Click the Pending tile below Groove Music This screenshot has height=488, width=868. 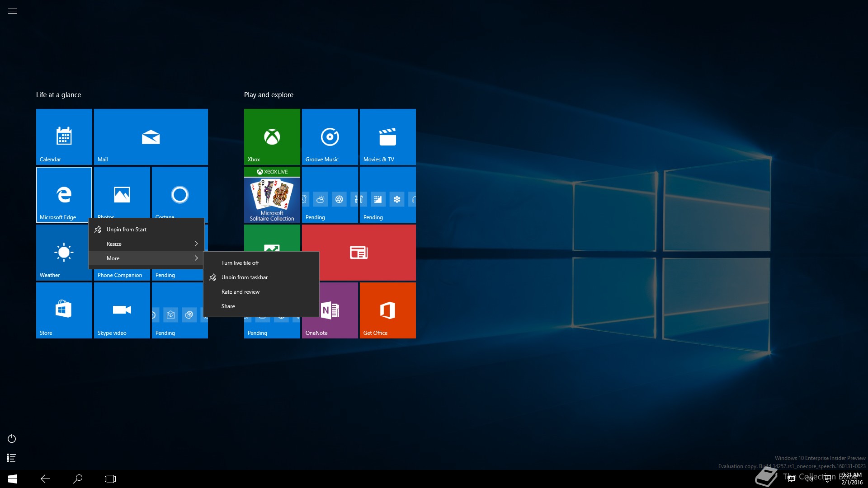(330, 194)
